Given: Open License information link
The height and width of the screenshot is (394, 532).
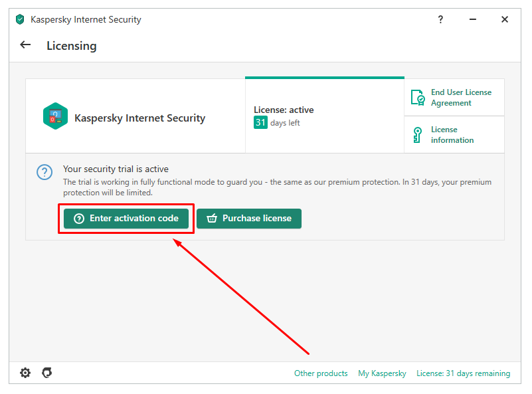Looking at the screenshot, I should pos(452,135).
